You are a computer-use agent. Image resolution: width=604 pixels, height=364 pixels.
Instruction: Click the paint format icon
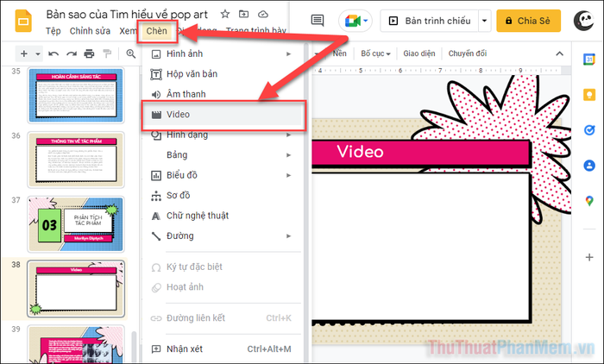coord(107,53)
